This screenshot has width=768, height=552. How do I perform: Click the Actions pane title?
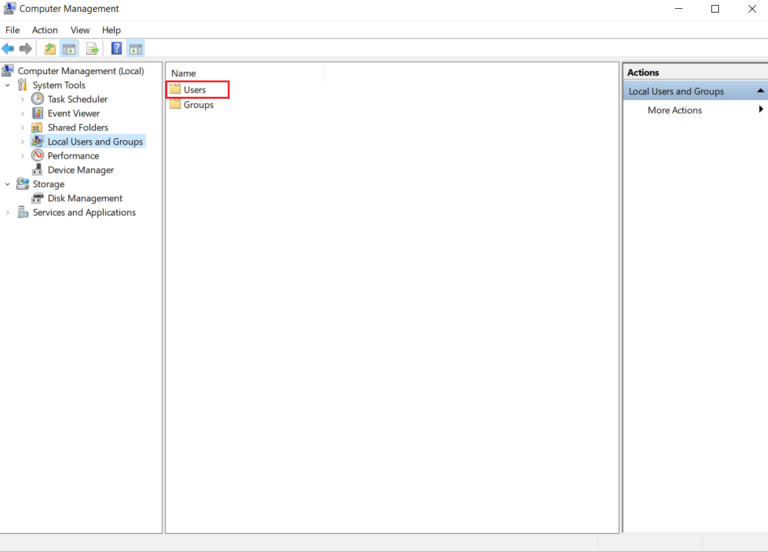click(643, 72)
